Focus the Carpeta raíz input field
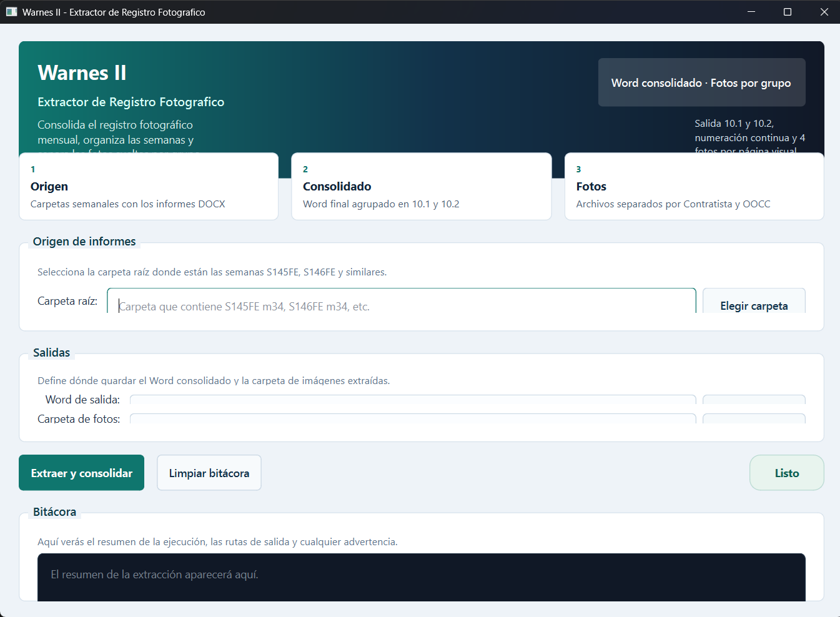This screenshot has width=840, height=617. click(402, 300)
